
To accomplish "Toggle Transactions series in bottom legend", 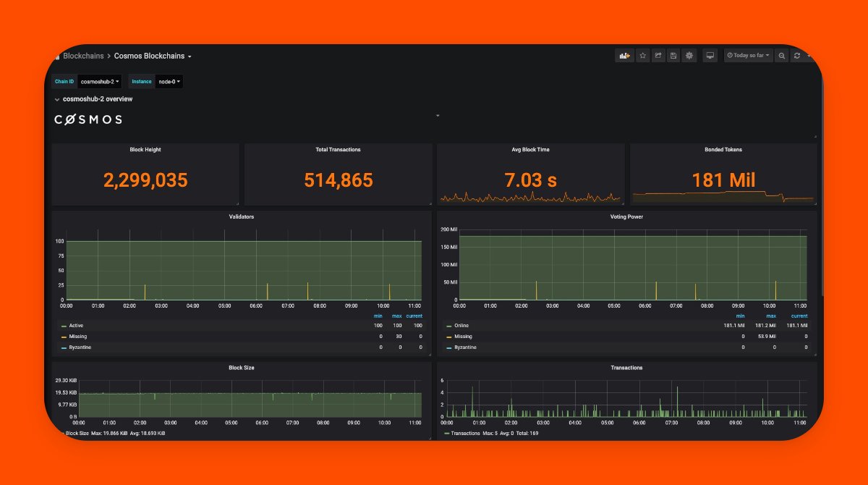I will [x=465, y=433].
